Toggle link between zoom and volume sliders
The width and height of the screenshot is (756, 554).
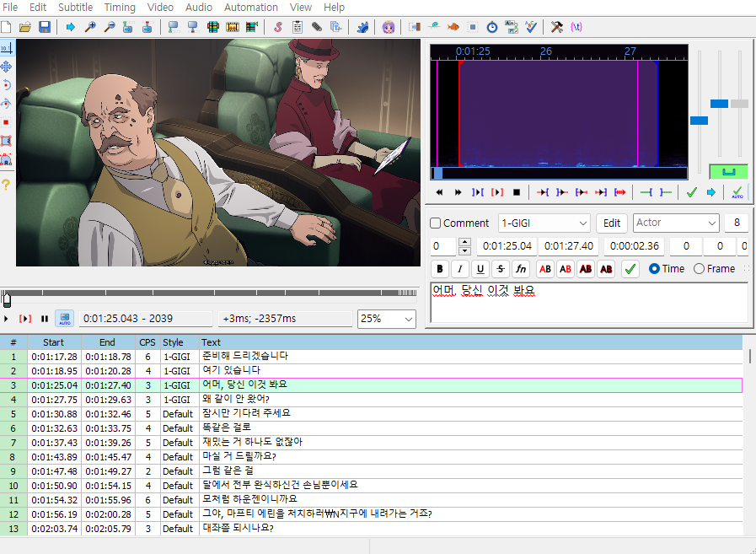pyautogui.click(x=728, y=172)
